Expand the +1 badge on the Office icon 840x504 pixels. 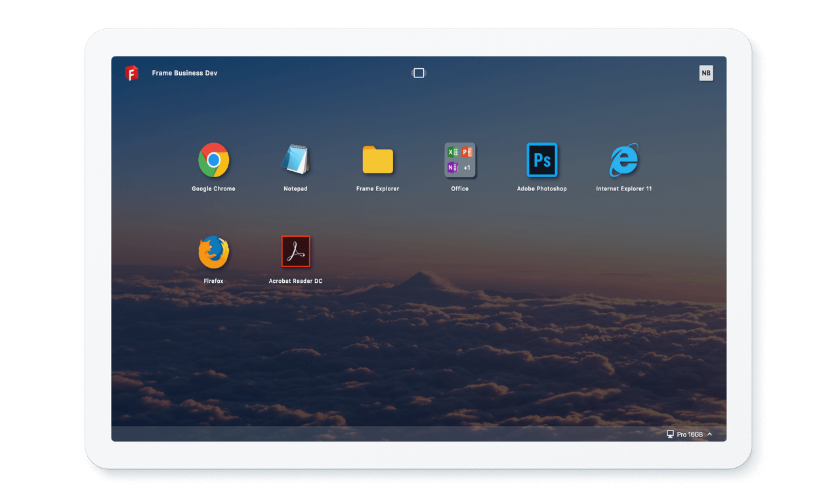(x=467, y=168)
